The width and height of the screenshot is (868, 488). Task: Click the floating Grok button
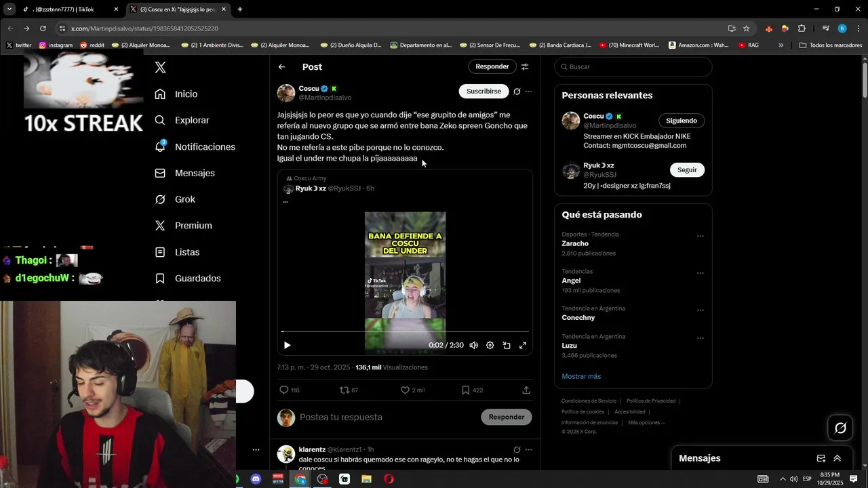[840, 428]
